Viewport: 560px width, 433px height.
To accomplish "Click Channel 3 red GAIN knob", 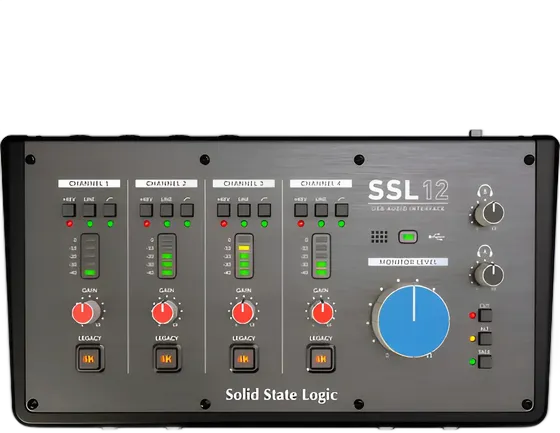I will coord(243,312).
